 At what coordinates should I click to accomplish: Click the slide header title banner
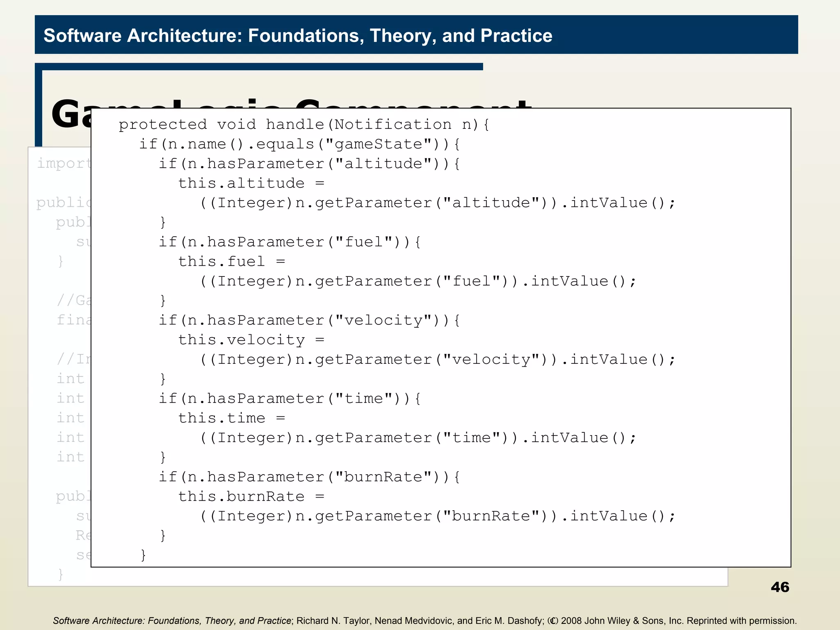(x=298, y=36)
